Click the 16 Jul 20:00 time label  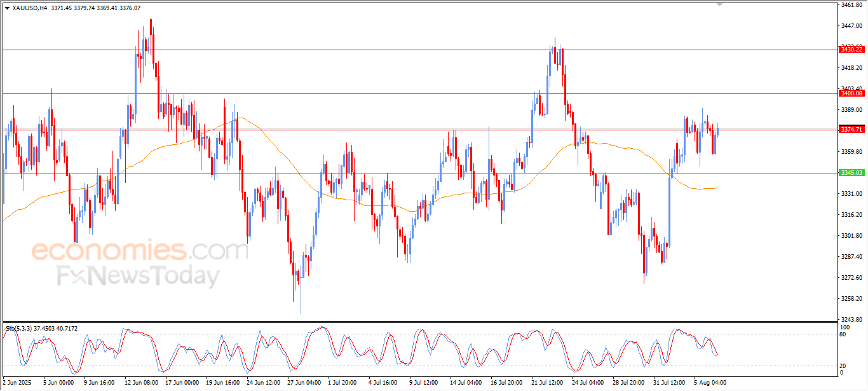[x=508, y=383]
